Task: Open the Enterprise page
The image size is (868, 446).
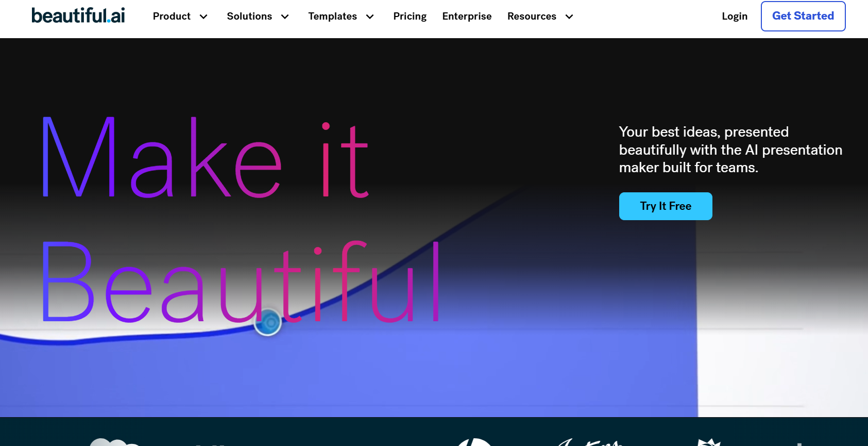Action: (x=467, y=16)
